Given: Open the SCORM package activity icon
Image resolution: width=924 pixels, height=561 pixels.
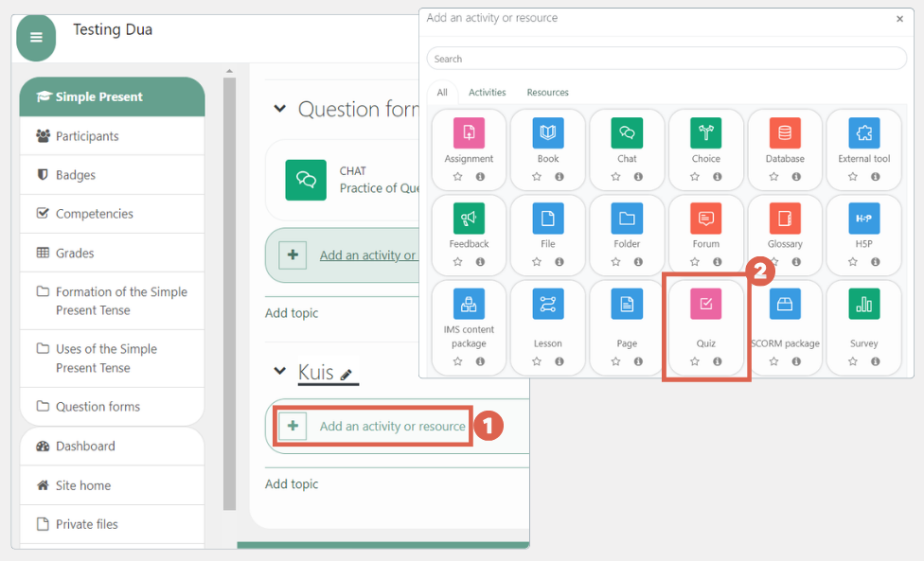Looking at the screenshot, I should tap(785, 305).
